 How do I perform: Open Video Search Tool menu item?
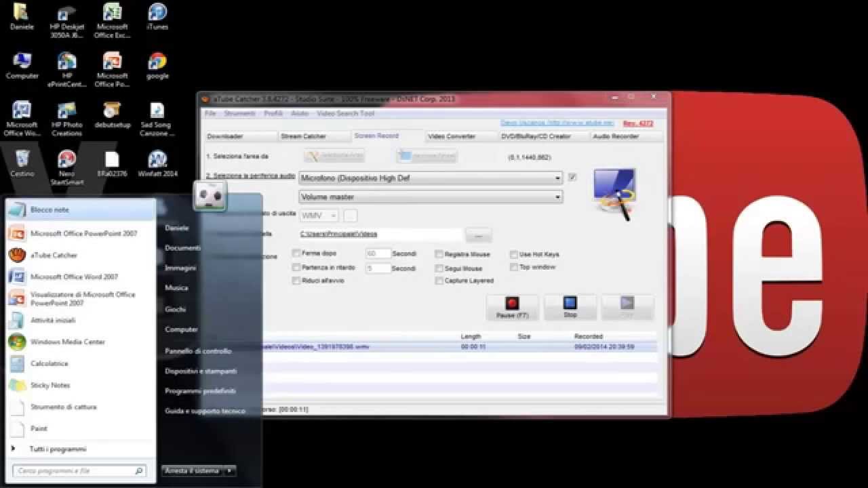pyautogui.click(x=345, y=114)
